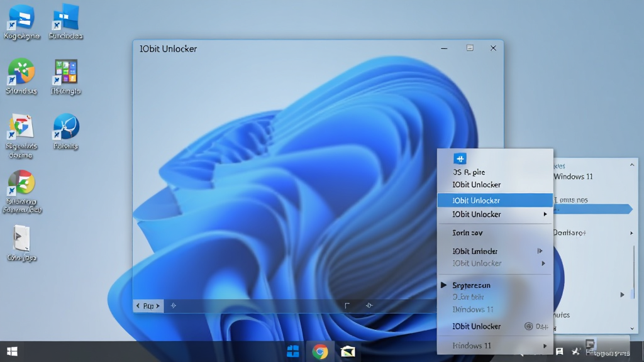Select the Felwity blue globe desktop icon

point(65,132)
